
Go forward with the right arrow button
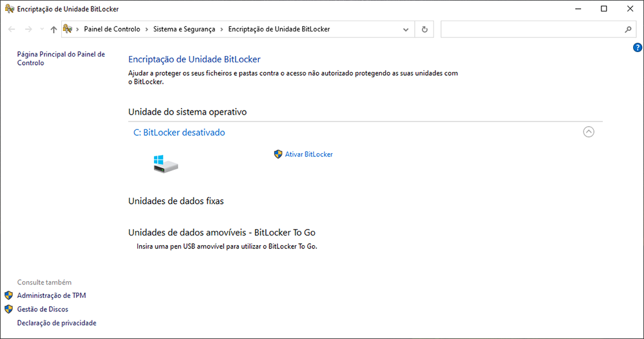28,29
